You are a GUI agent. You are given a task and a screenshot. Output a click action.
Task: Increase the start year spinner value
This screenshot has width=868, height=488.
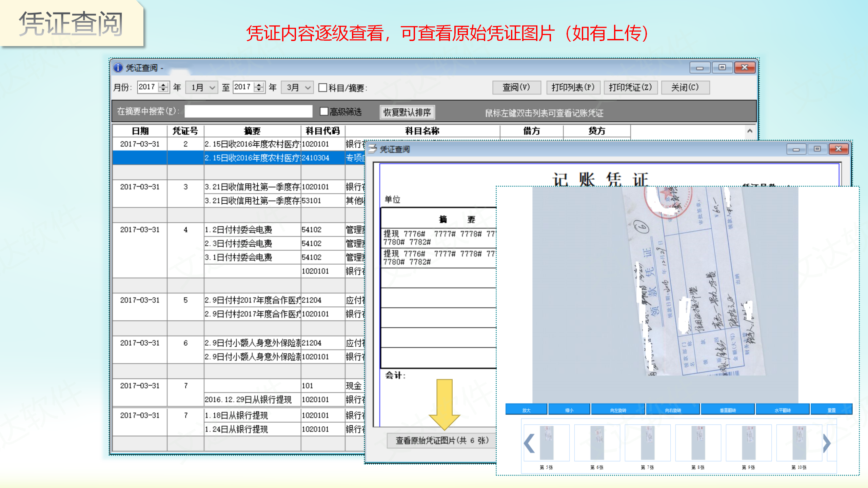(164, 85)
